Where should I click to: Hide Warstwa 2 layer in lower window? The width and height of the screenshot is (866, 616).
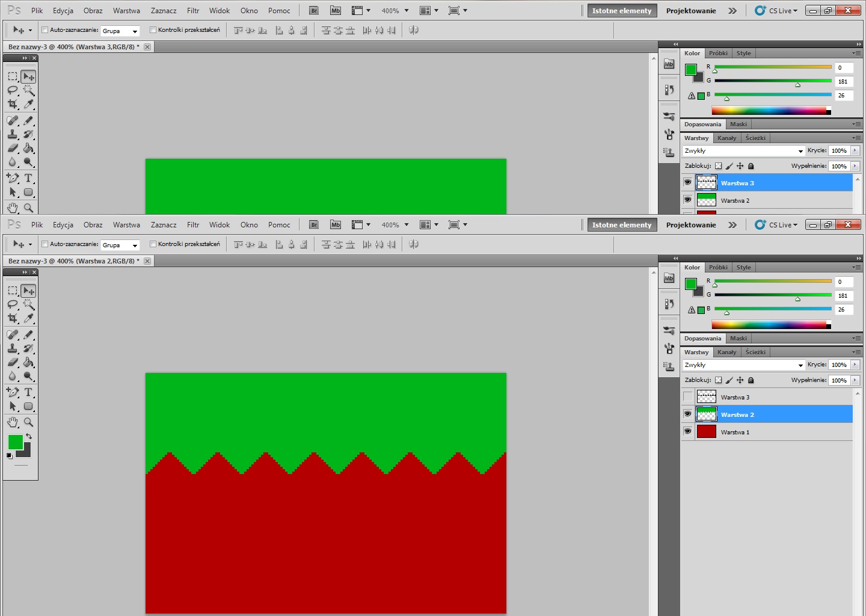point(688,414)
